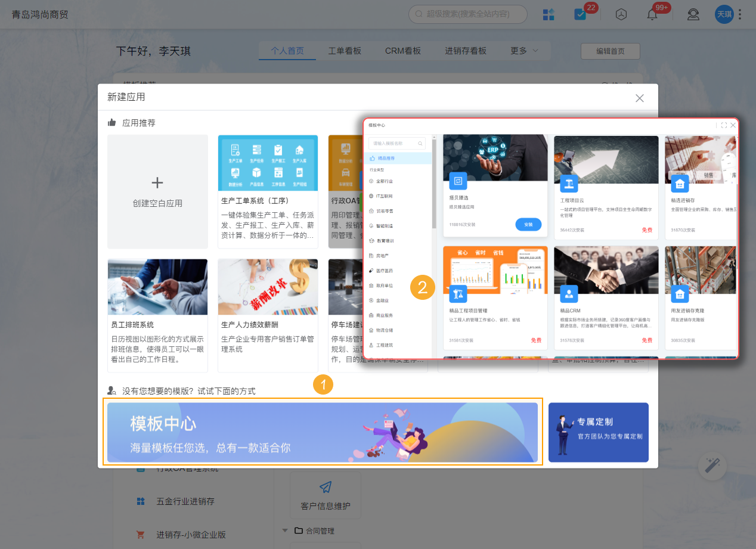Click the 安装 button for 搭贝臻选
The width and height of the screenshot is (756, 549).
pos(528,224)
